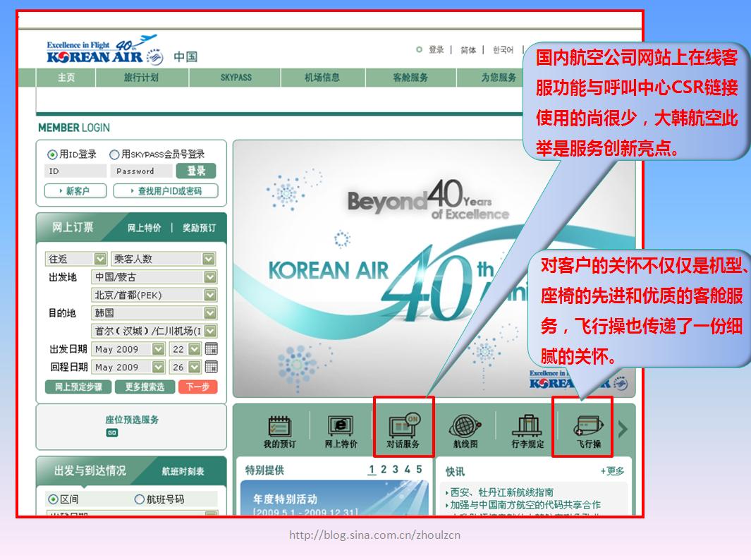Open the 航线图 route map icon
The height and width of the screenshot is (560, 751).
pos(465,432)
